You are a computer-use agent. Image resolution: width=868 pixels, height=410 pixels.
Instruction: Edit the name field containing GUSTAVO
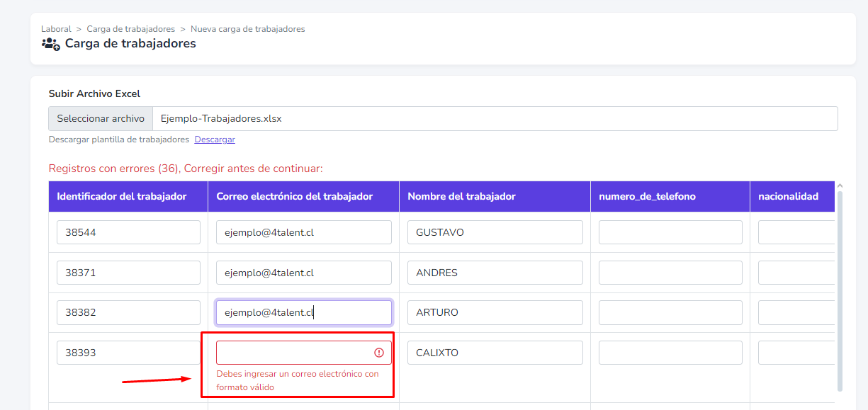[x=495, y=232]
